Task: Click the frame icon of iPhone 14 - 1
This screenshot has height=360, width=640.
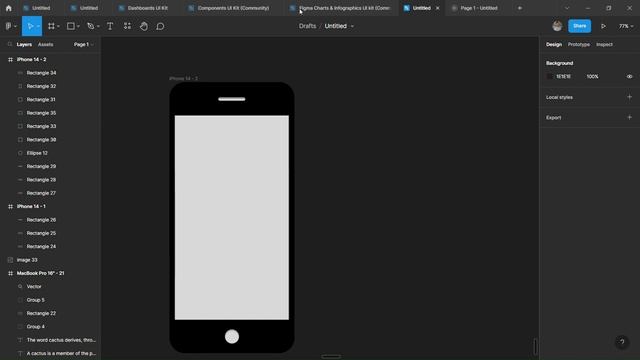Action: click(10, 207)
